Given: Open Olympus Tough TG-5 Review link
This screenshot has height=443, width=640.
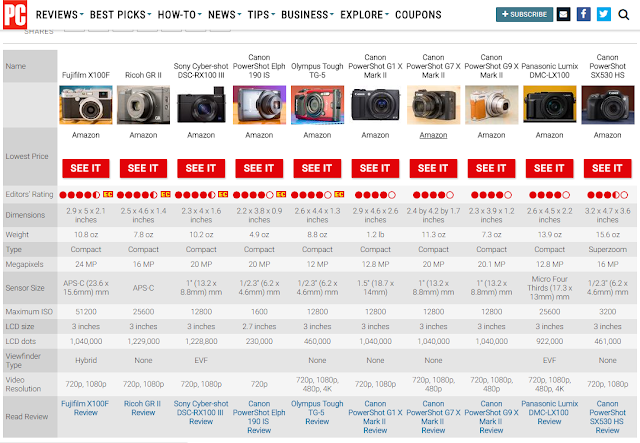Looking at the screenshot, I should click(317, 412).
